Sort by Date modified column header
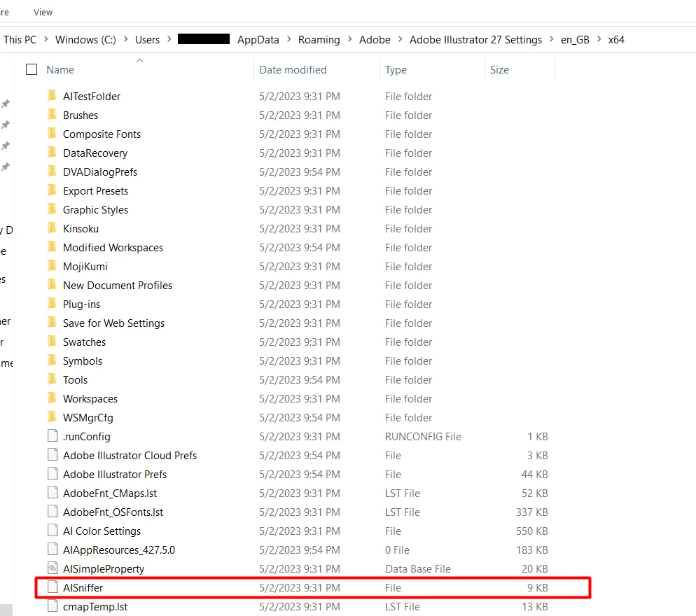Image resolution: width=696 pixels, height=616 pixels. [293, 70]
